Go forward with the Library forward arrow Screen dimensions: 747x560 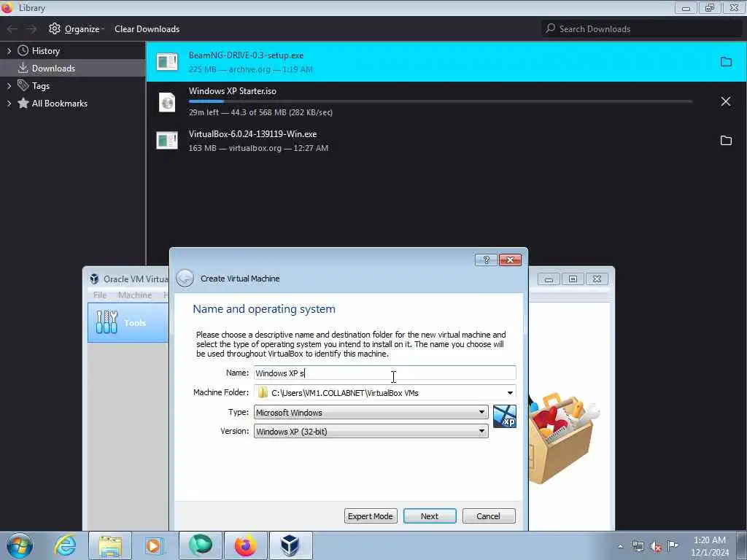[31, 29]
